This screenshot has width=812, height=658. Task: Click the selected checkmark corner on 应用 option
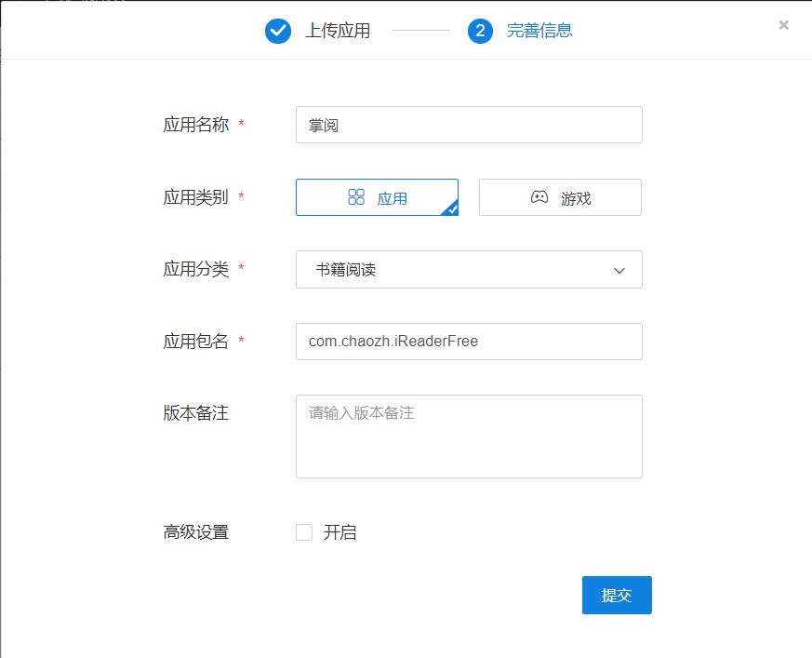[x=451, y=208]
